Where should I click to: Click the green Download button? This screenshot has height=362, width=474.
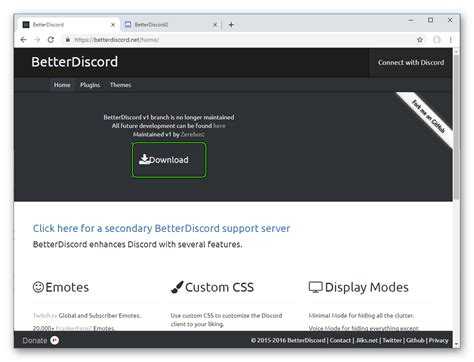pos(169,160)
